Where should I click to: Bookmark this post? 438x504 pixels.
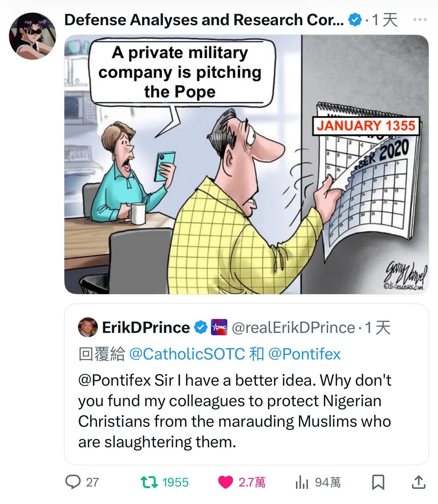(x=378, y=482)
